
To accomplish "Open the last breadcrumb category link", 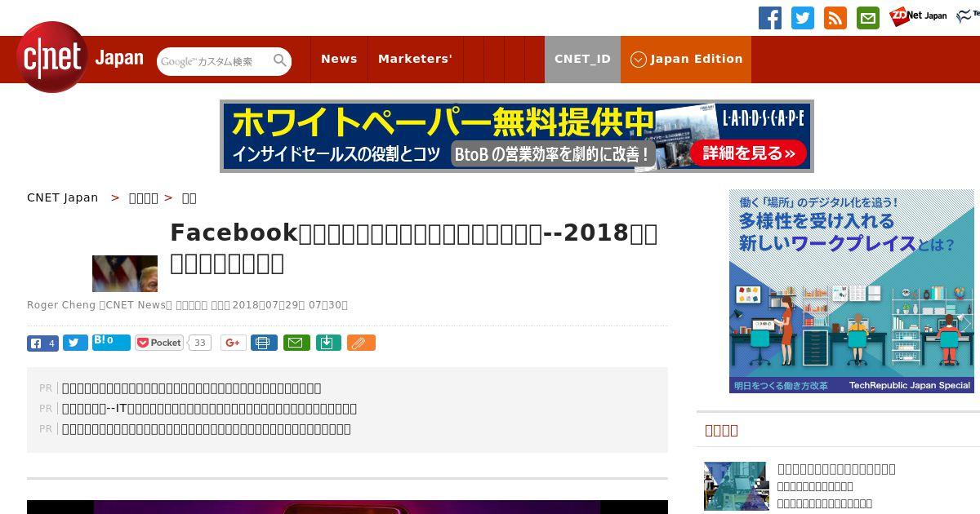I will 189,197.
